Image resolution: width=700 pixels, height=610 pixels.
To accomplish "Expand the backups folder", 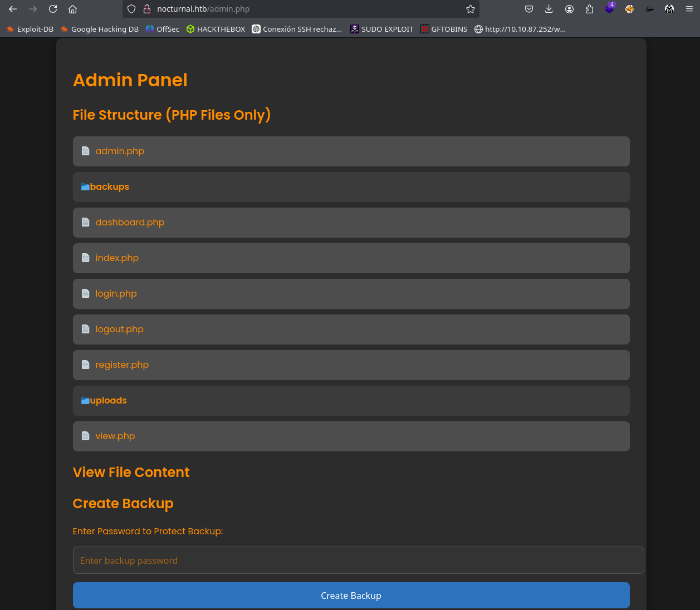I will coord(109,187).
